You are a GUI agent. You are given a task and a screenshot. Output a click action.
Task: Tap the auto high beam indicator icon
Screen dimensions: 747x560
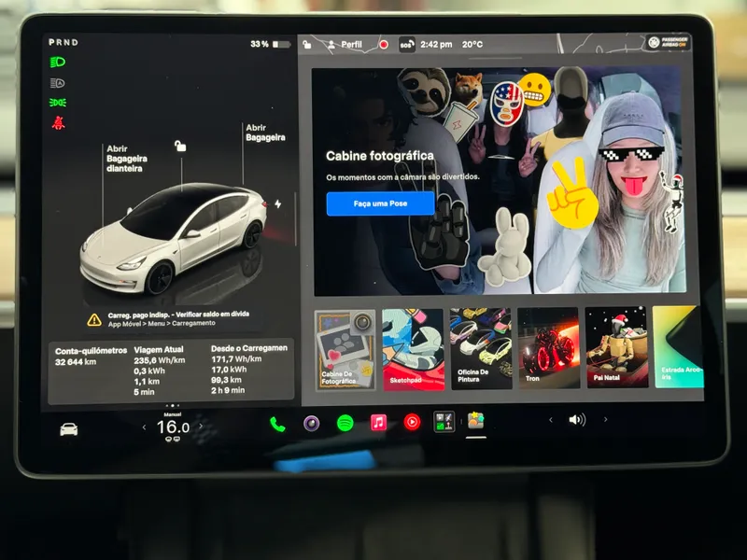click(x=58, y=83)
